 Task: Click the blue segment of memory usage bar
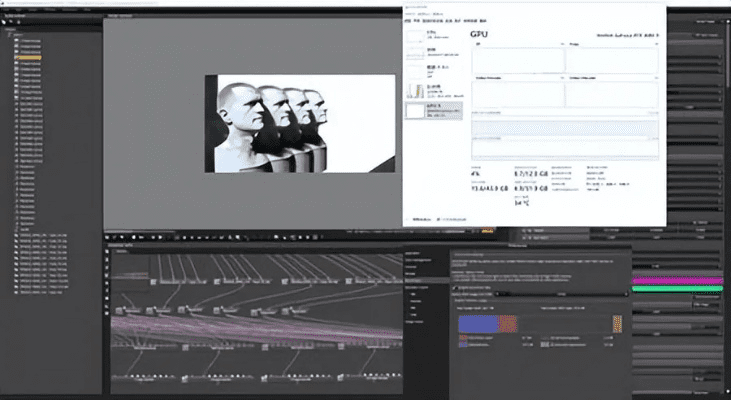477,323
